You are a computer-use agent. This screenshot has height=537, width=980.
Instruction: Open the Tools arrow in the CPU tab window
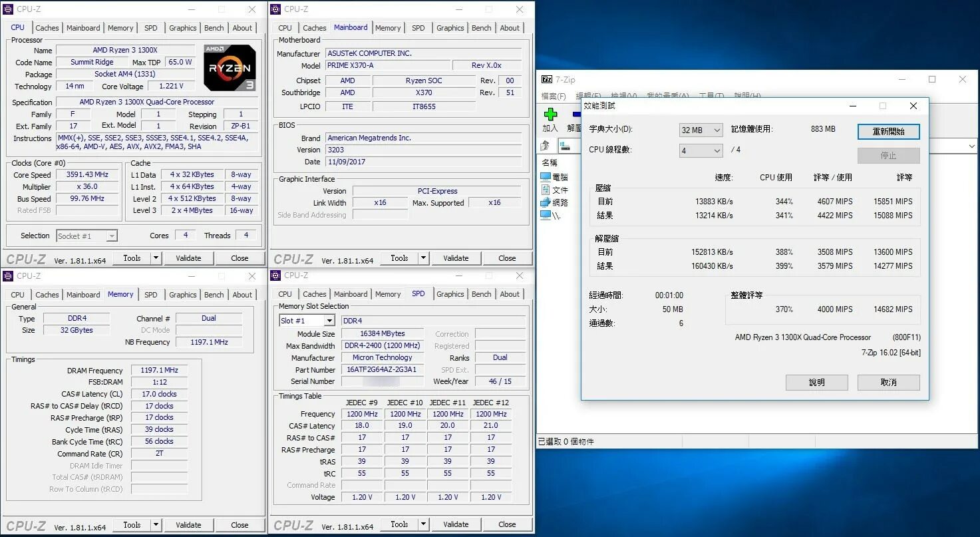tap(156, 258)
